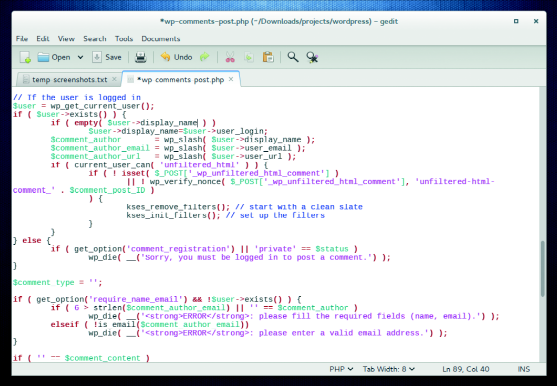Select the wp-comments-post.php tab

[180, 80]
